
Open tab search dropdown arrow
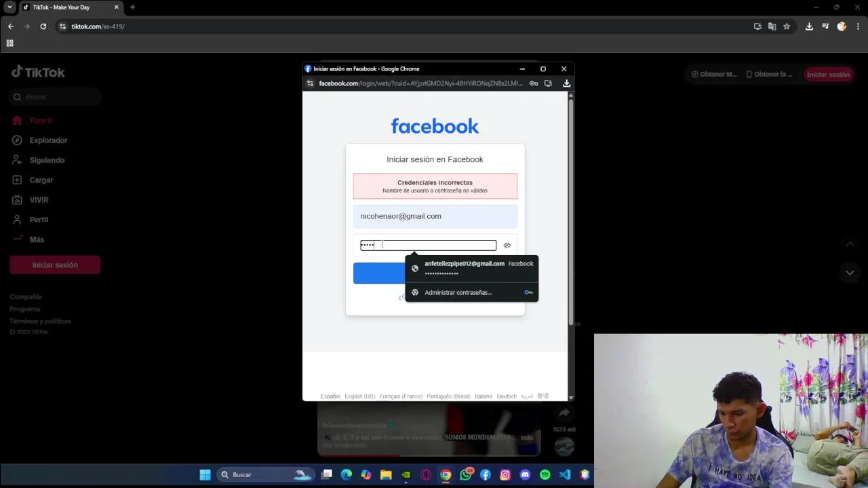click(9, 7)
